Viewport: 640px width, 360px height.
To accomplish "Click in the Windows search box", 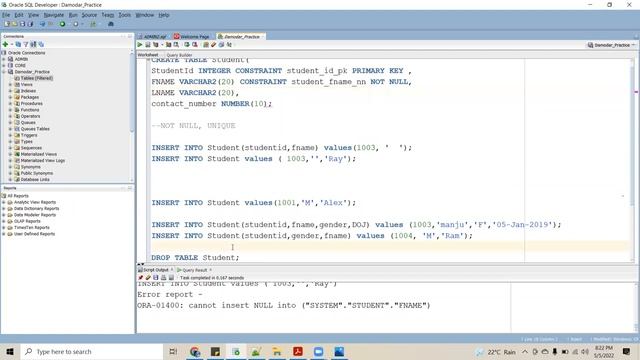I will coord(92,351).
